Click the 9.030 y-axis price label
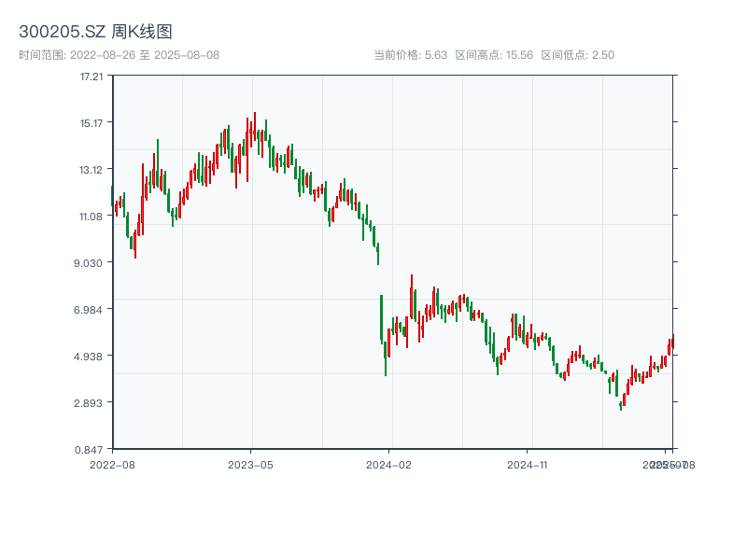This screenshot has height=560, width=747. 92,263
